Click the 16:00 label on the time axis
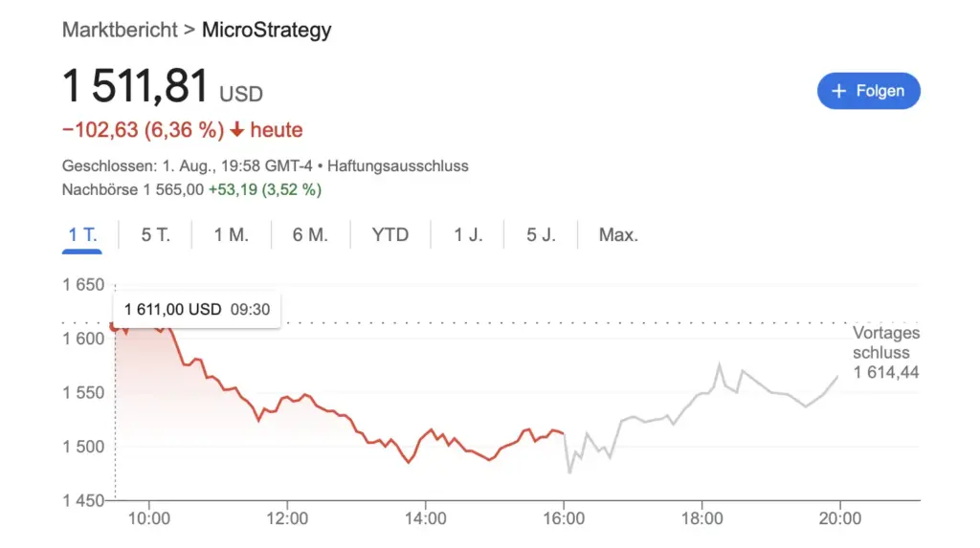The image size is (980, 548). coord(564,518)
